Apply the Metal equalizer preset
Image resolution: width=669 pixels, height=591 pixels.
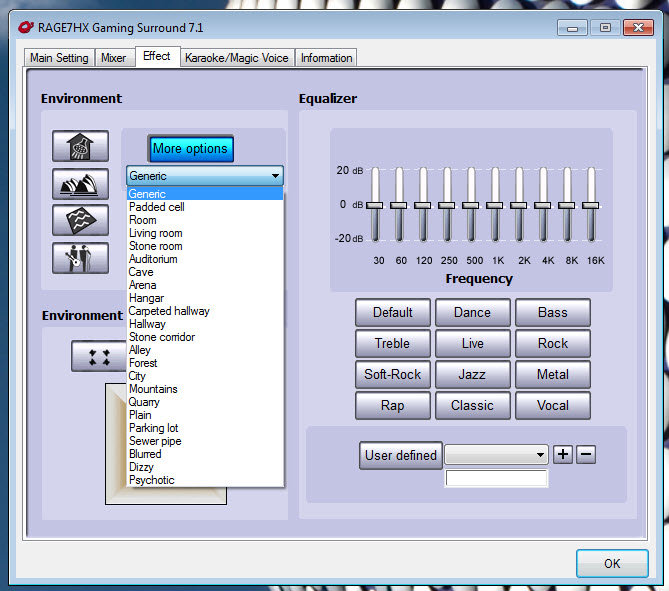pos(553,375)
